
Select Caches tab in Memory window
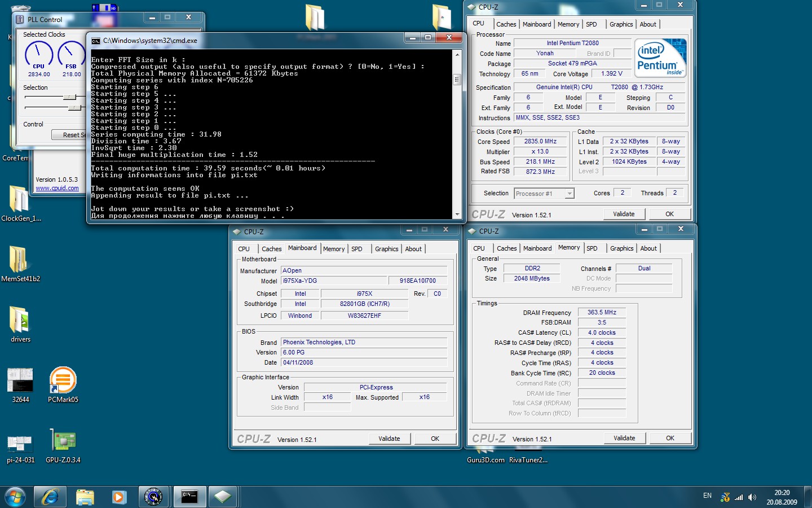pos(506,248)
